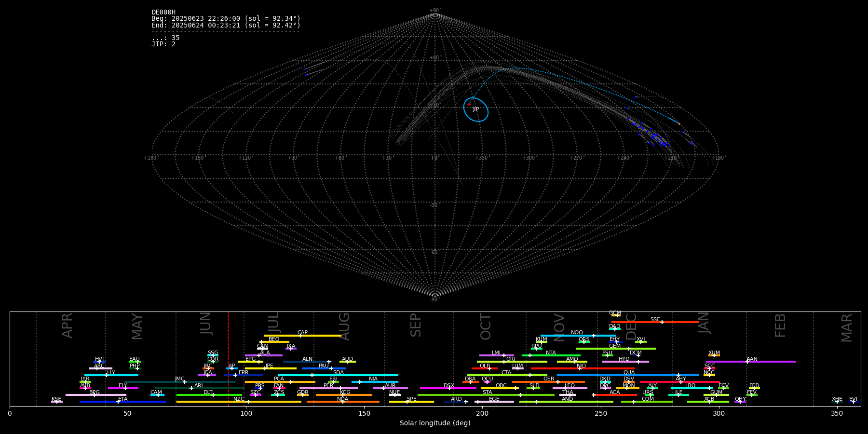Select the GEM shower label
Image resolution: width=868 pixels, height=434 pixels.
pos(615,346)
